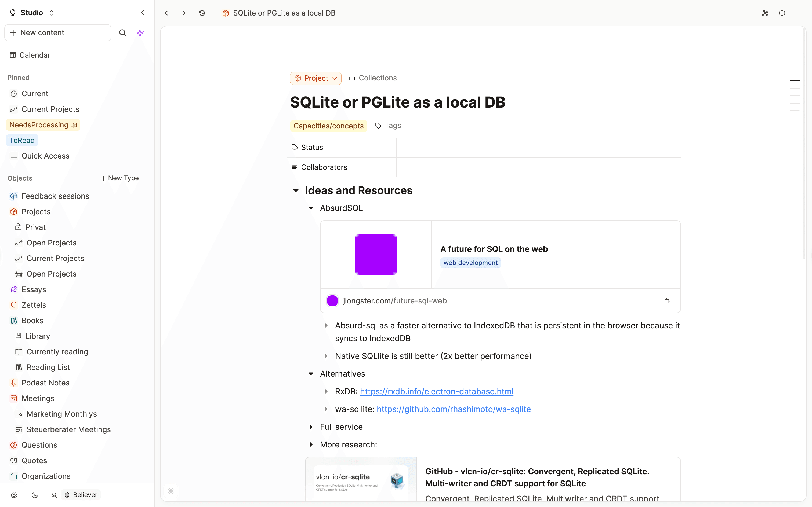Navigate back with the left arrow
This screenshot has height=507, width=812.
(168, 13)
